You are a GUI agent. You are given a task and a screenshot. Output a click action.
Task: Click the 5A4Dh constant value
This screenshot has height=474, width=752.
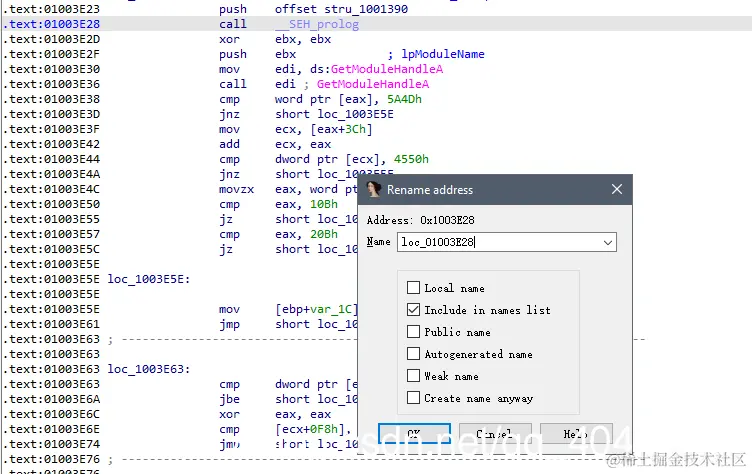(404, 99)
